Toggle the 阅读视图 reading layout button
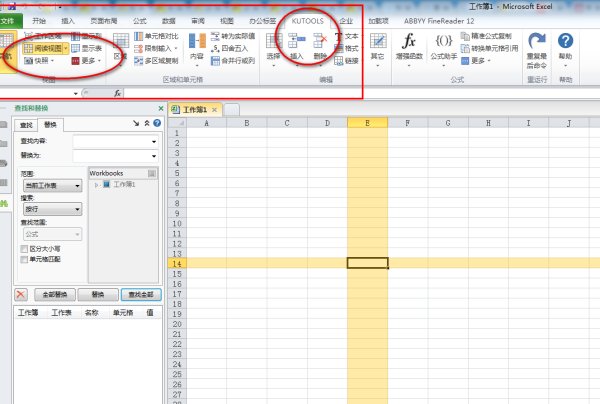600x404 pixels. pos(43,48)
